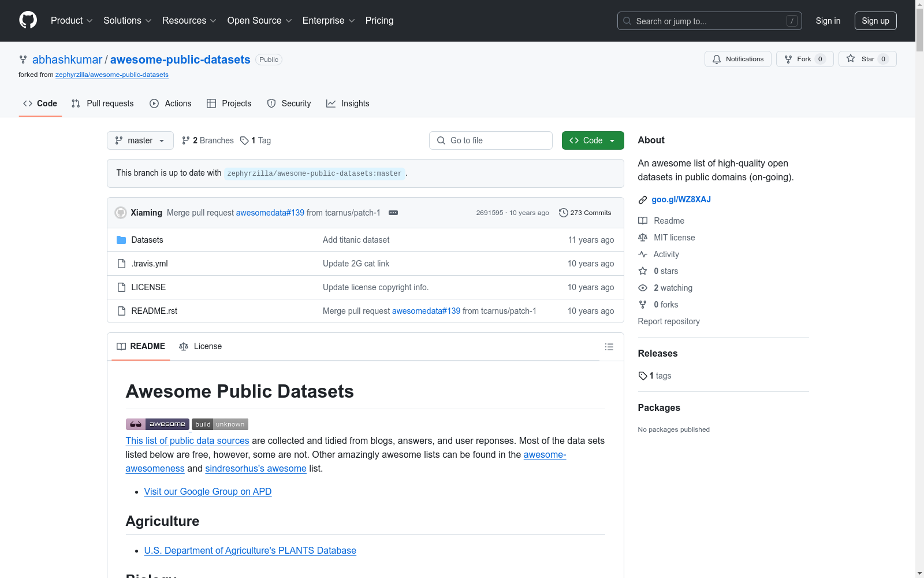This screenshot has height=578, width=924.
Task: Open the README.rst file
Action: point(154,311)
